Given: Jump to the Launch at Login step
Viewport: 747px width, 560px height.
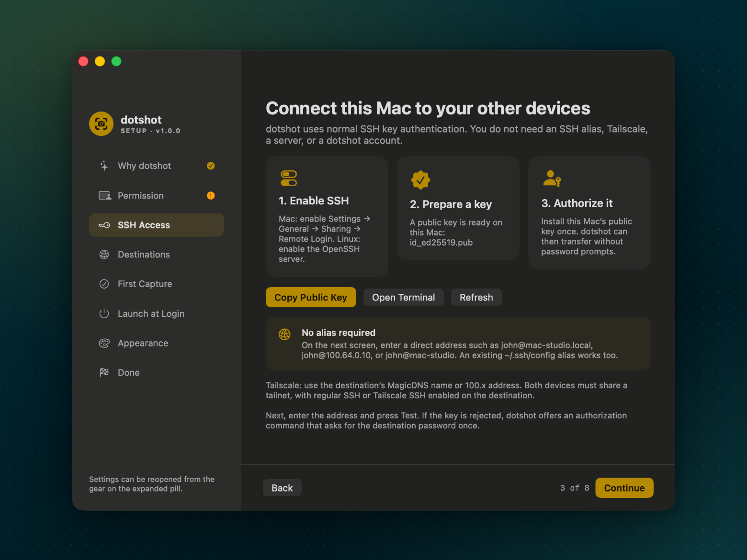Looking at the screenshot, I should coord(157,314).
